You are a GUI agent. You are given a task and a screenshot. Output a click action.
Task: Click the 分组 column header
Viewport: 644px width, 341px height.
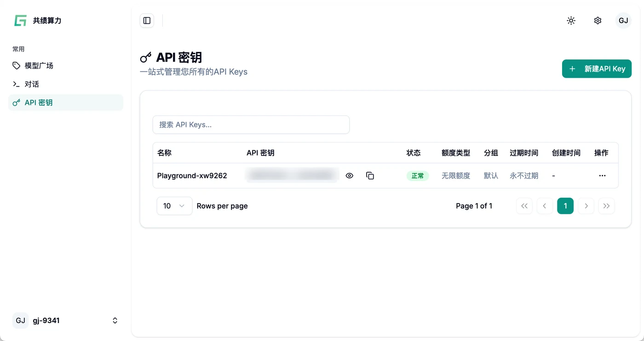[x=491, y=153]
